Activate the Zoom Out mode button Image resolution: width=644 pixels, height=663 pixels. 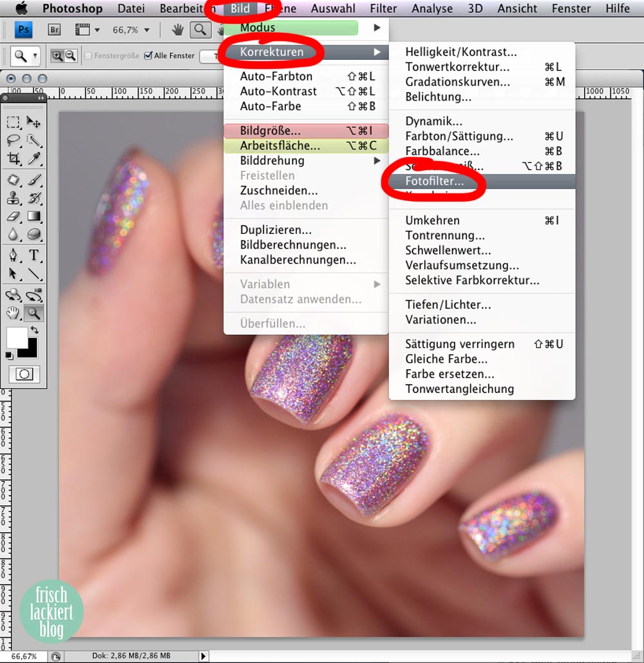[71, 55]
